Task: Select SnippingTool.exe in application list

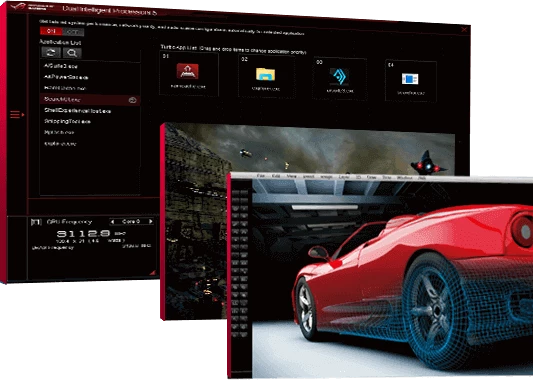Action: 67,121
